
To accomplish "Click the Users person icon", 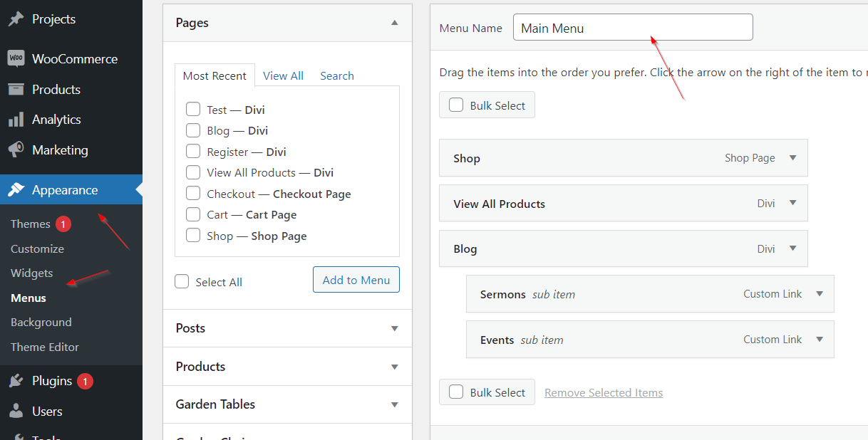I will [x=16, y=412].
